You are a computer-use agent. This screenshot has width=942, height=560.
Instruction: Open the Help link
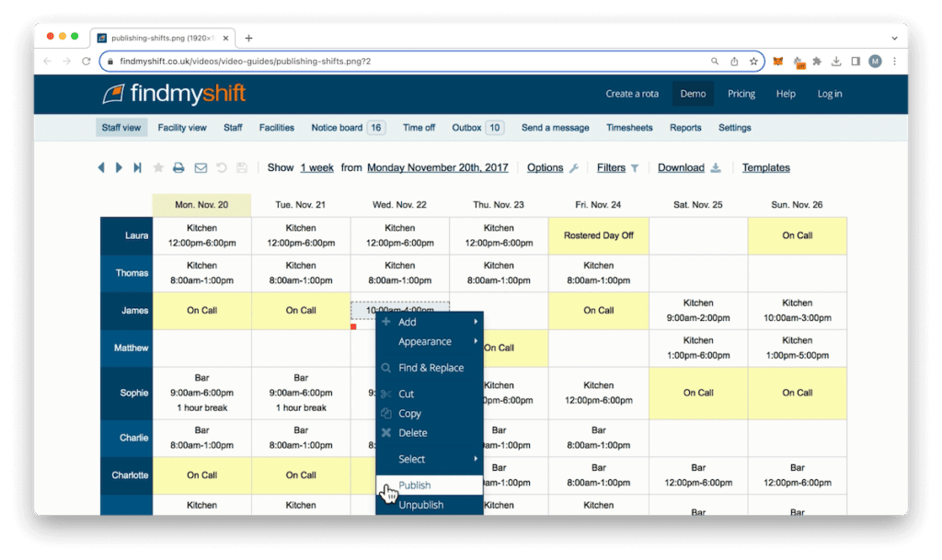click(786, 94)
